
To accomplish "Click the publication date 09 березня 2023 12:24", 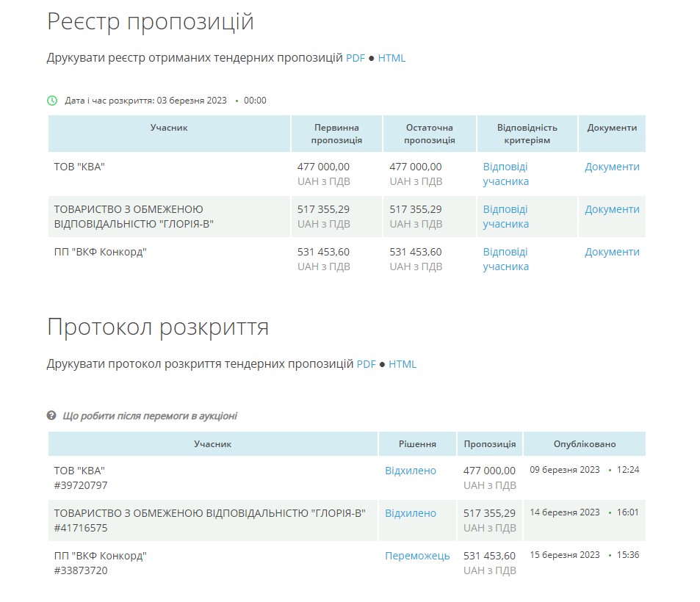I will [585, 470].
